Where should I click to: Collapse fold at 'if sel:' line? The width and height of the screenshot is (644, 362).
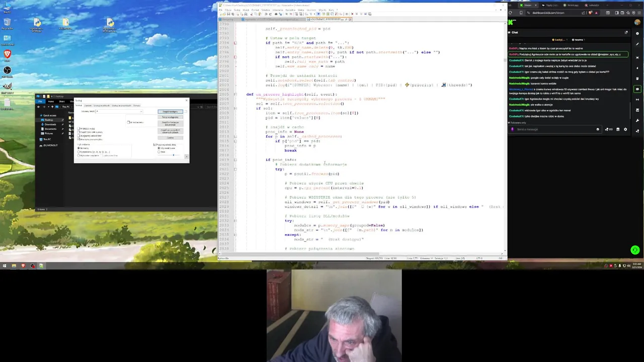coord(235,108)
